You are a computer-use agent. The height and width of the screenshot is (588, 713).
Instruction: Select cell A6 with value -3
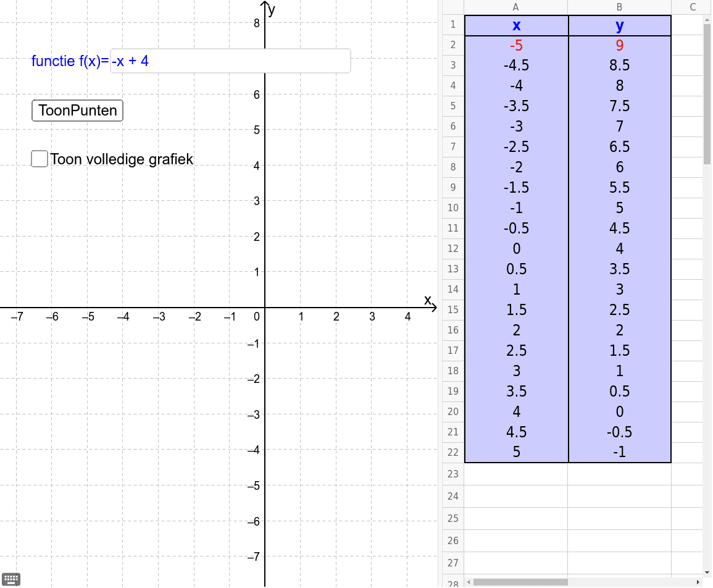[x=516, y=127]
